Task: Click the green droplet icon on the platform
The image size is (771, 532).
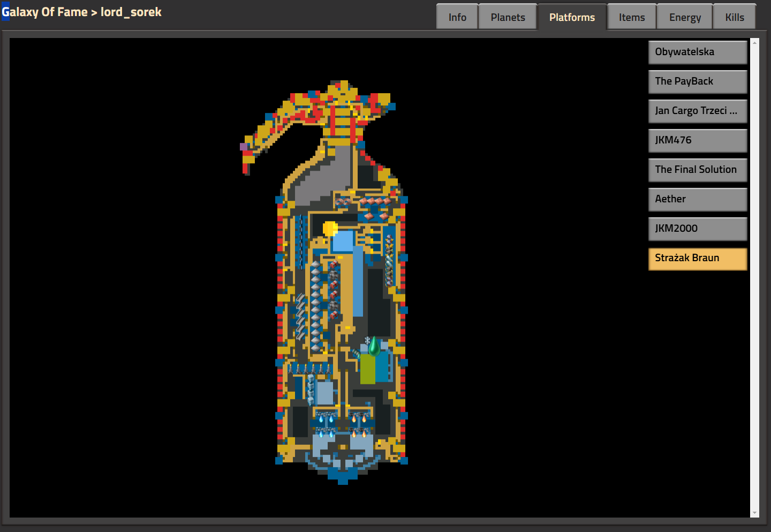Action: click(374, 346)
